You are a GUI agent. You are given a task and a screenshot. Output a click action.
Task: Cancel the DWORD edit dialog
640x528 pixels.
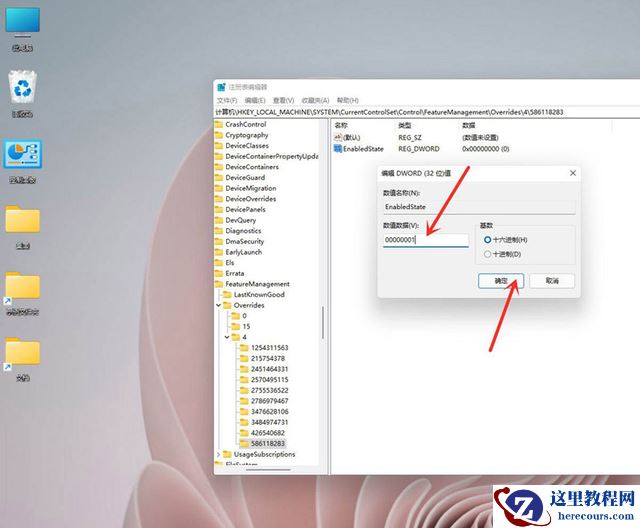click(x=552, y=281)
